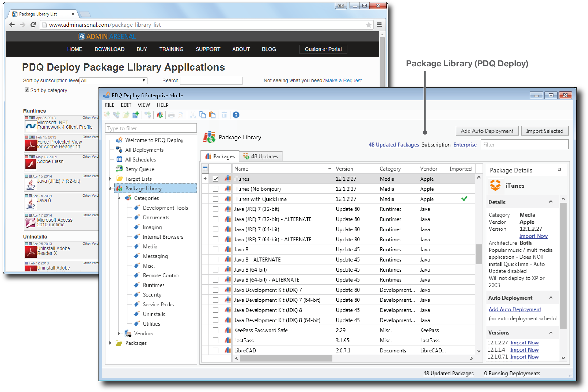Image resolution: width=588 pixels, height=392 pixels.
Task: Click the New Folder toolbar icon
Action: (126, 115)
